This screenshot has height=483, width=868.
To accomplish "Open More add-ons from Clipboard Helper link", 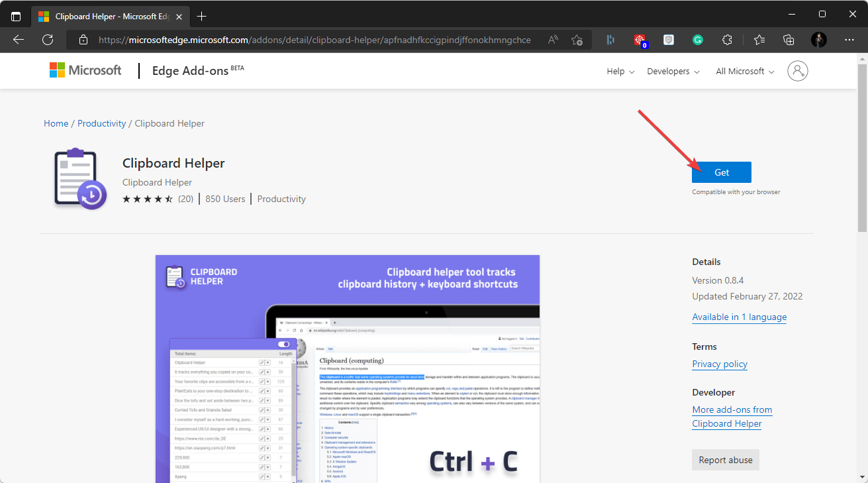I will (x=732, y=417).
